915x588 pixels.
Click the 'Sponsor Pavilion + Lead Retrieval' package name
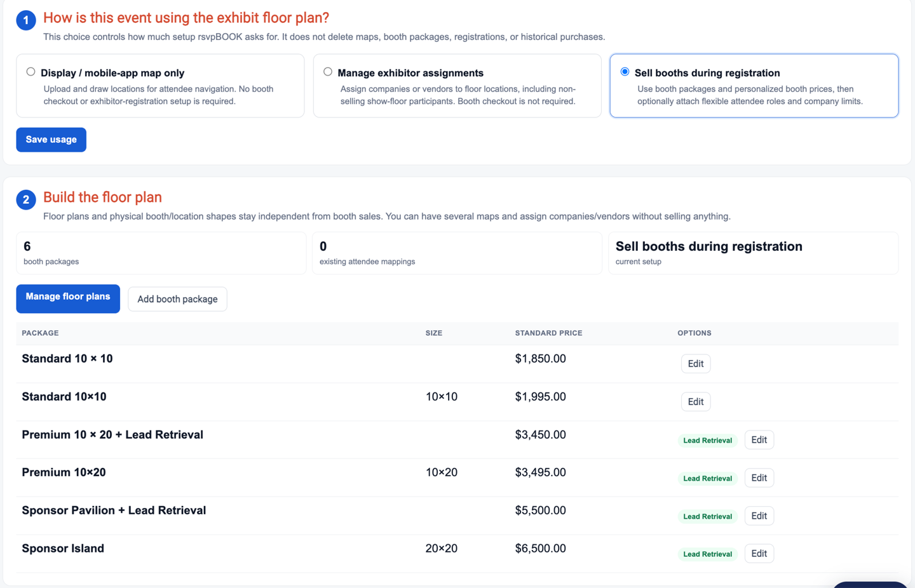(114, 511)
